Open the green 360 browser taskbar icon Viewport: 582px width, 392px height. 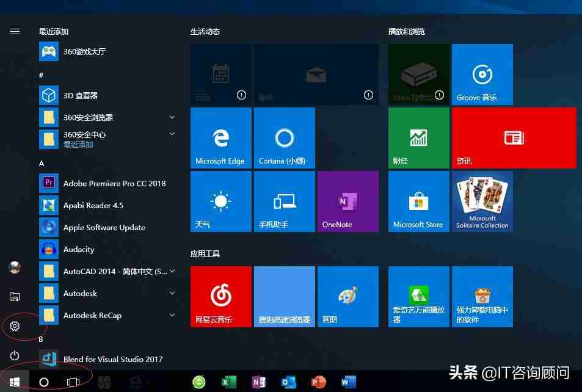(x=199, y=382)
